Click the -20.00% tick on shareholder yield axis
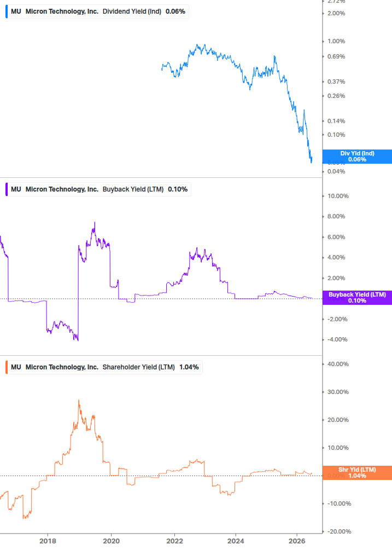This screenshot has height=550, width=392. (x=339, y=532)
